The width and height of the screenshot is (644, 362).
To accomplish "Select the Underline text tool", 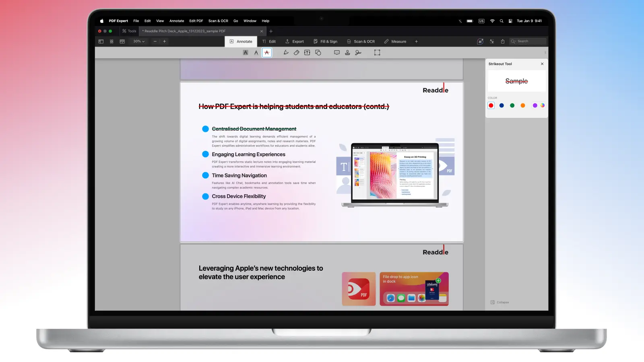I will click(256, 53).
